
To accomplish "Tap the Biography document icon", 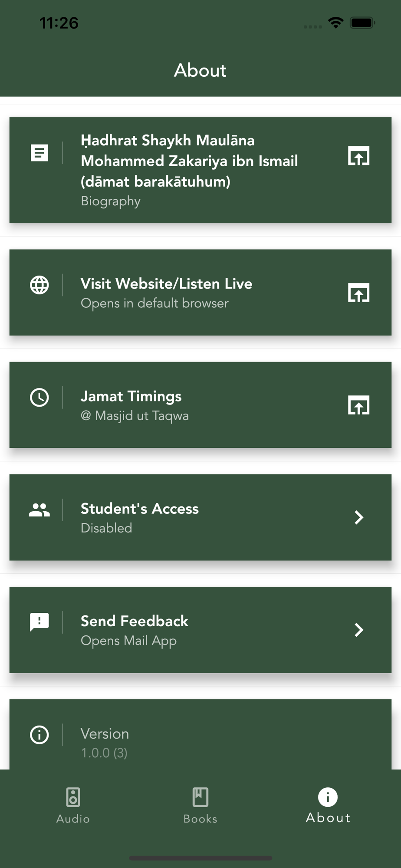I will [x=39, y=153].
